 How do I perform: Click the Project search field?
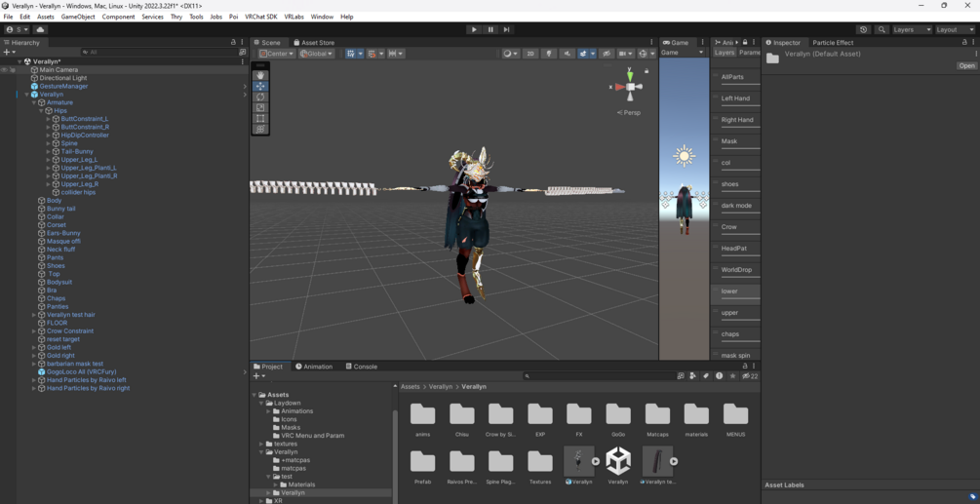click(x=599, y=376)
